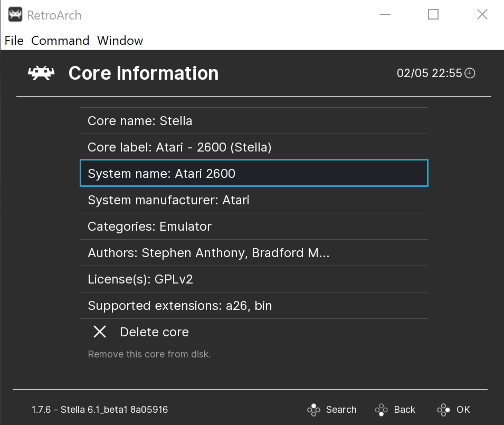The height and width of the screenshot is (425, 504).
Task: Select the 'License(s): GPLv2' row
Action: pos(254,279)
